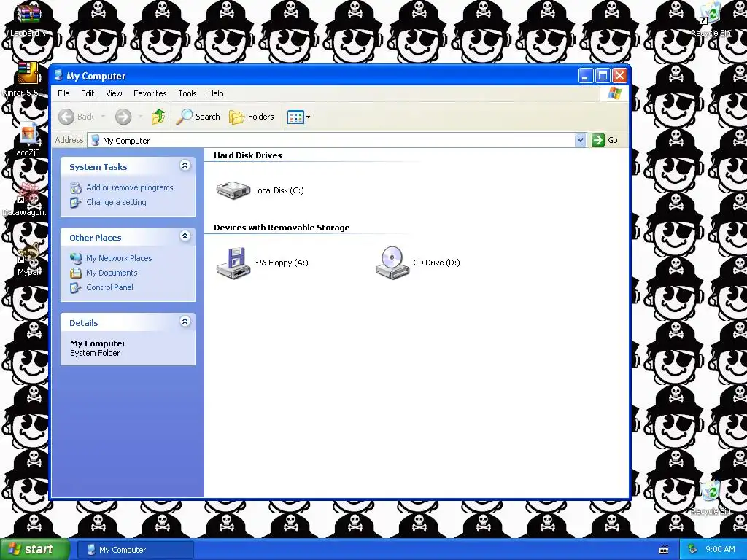747x560 pixels.
Task: Open My Network Places link
Action: (119, 258)
